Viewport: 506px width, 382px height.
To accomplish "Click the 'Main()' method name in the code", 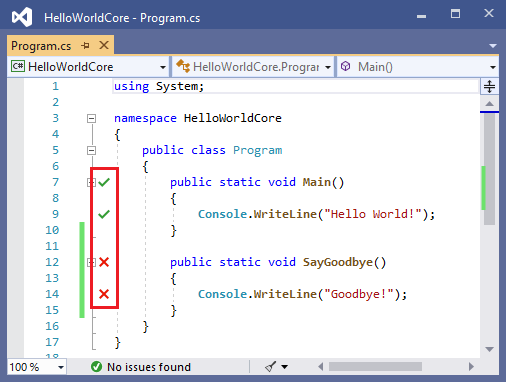I will click(x=323, y=182).
